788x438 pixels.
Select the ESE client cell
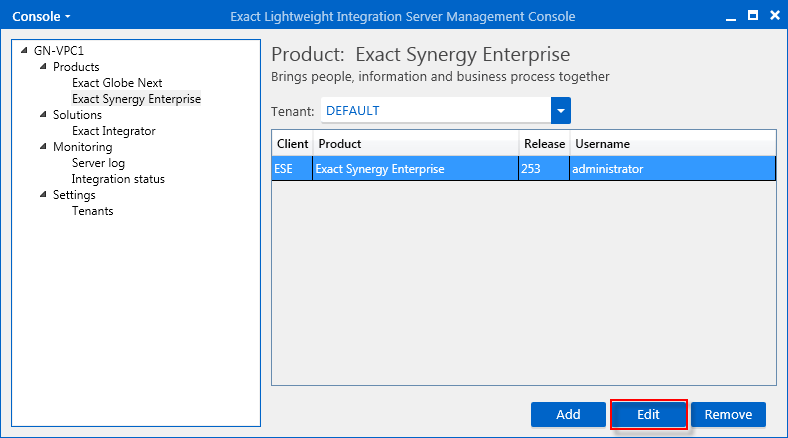292,169
